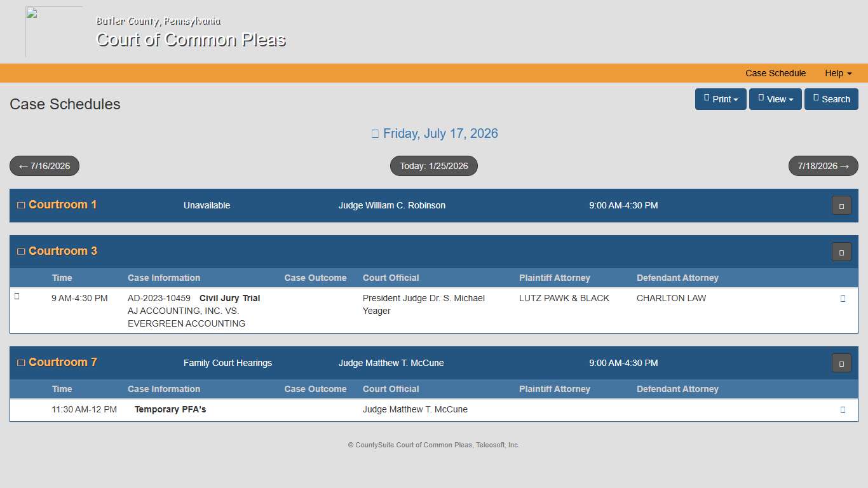Screen dimensions: 868x488
Task: Collapse the Courtroom 7 section header
Action: pos(841,363)
